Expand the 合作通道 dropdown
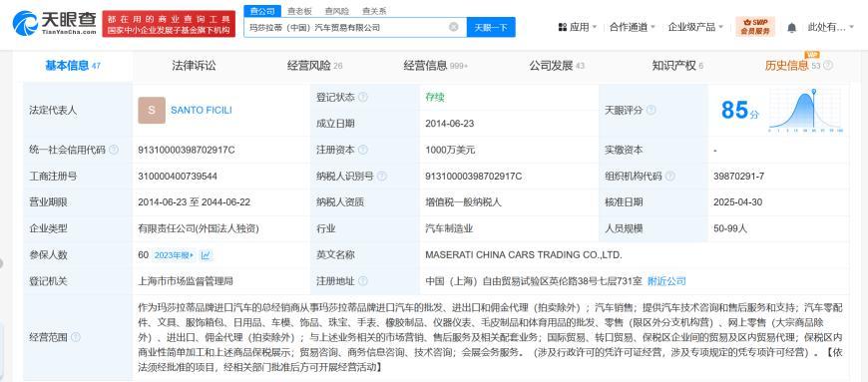This screenshot has width=868, height=382. point(633,27)
